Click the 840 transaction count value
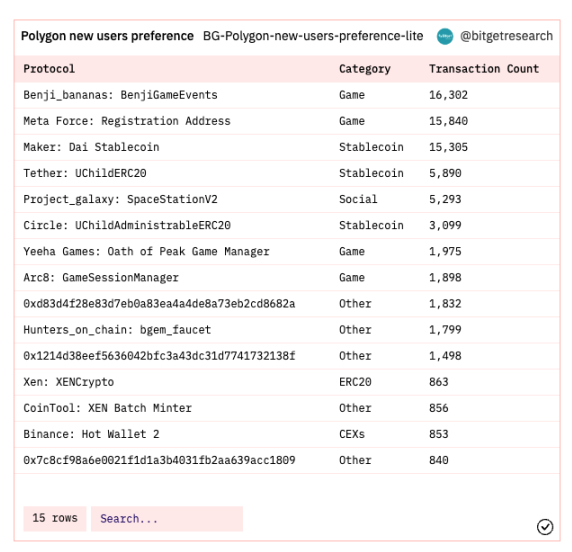Image resolution: width=572 pixels, height=552 pixels. (438, 460)
